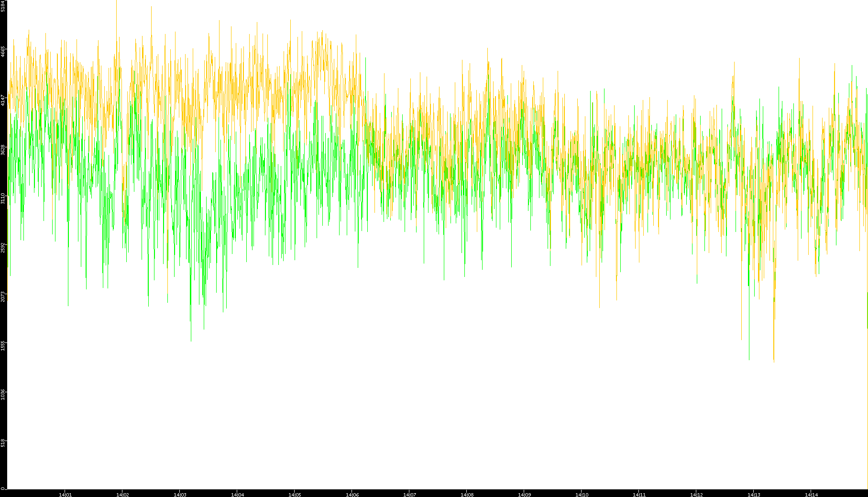Screen dimensions: 868x497
Task: Click the 14:02 time label
Action: pyautogui.click(x=122, y=495)
